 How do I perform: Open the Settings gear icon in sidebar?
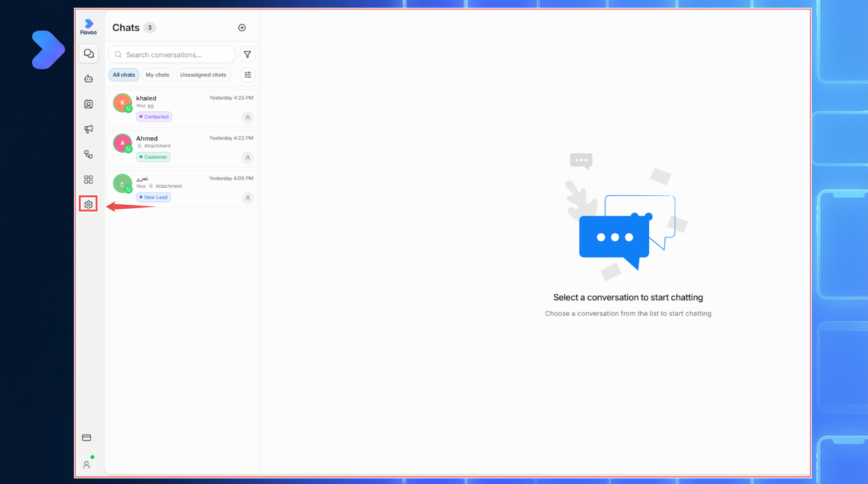(x=88, y=204)
